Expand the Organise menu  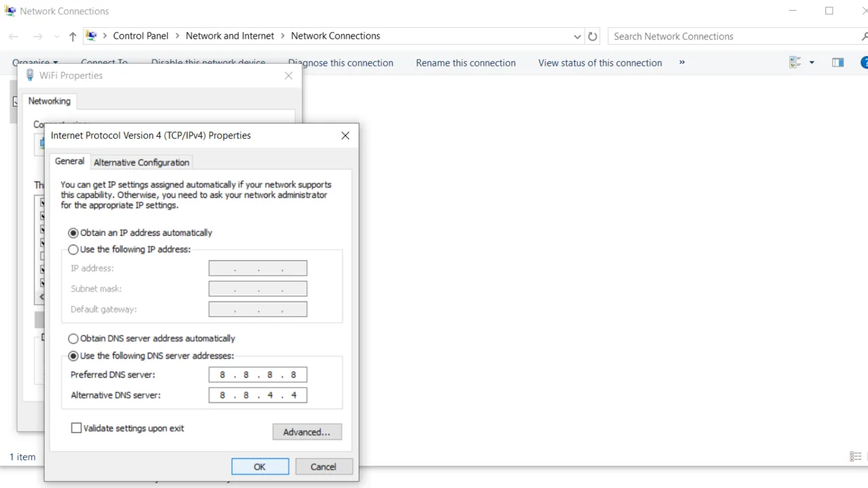tap(35, 62)
